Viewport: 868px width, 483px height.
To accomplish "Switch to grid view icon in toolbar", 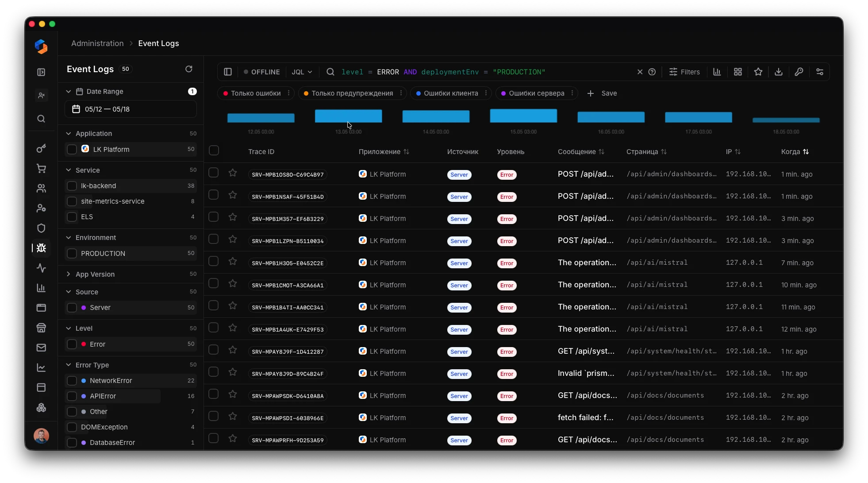I will pyautogui.click(x=738, y=72).
